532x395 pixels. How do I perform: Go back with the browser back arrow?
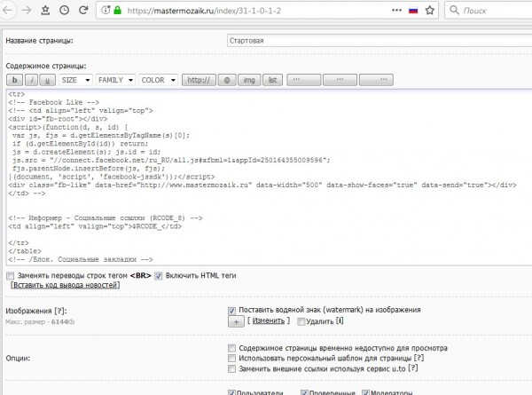(7, 10)
